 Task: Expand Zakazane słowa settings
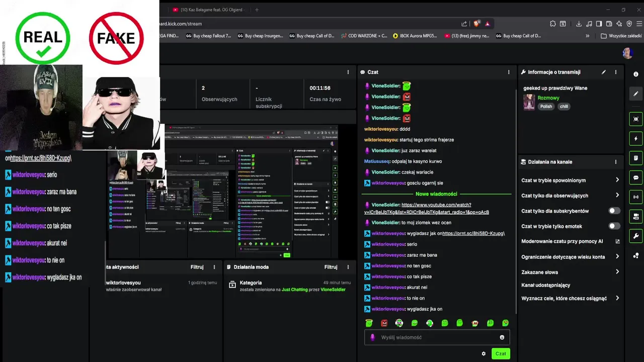click(570, 272)
